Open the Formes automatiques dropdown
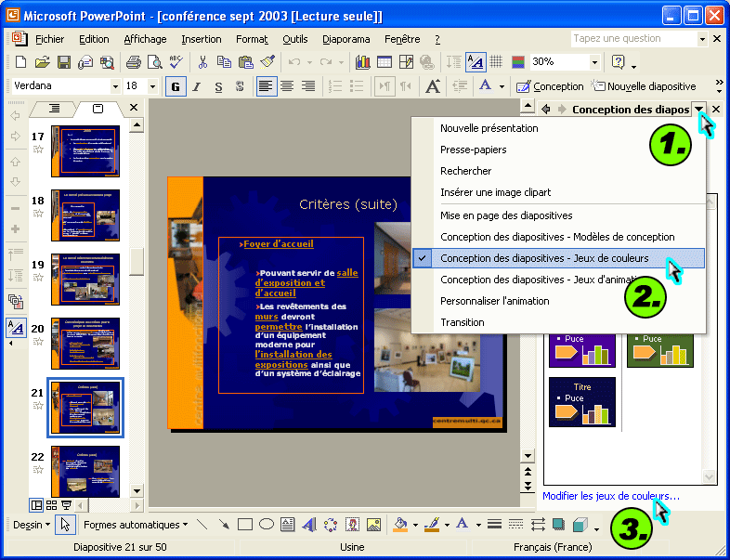Viewport: 730px width, 560px height. pyautogui.click(x=136, y=525)
